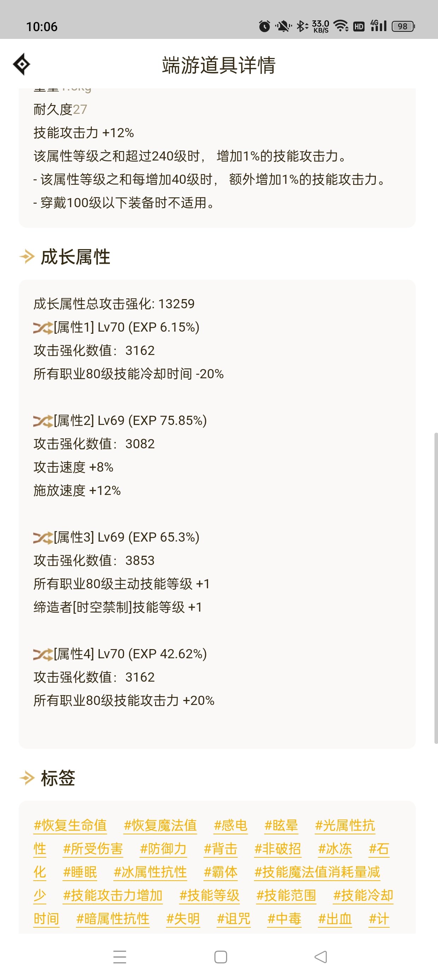Tap the shuffle icon beside 属性4
The image size is (438, 980).
[43, 654]
